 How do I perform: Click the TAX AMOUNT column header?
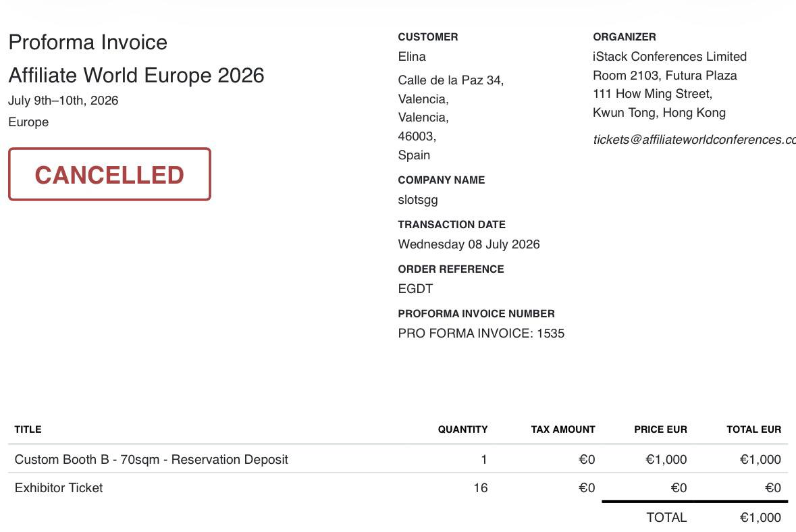[563, 429]
